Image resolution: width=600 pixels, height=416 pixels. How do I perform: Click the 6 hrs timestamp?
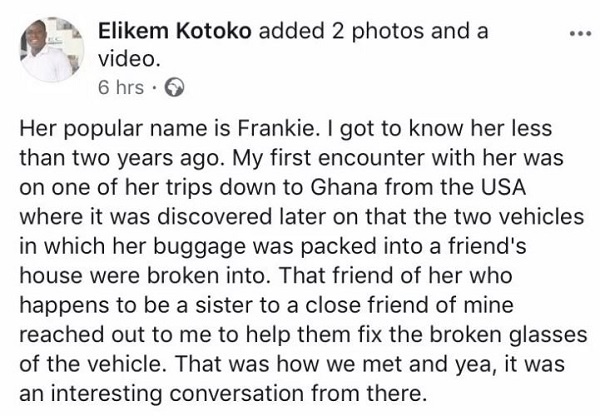coord(121,88)
